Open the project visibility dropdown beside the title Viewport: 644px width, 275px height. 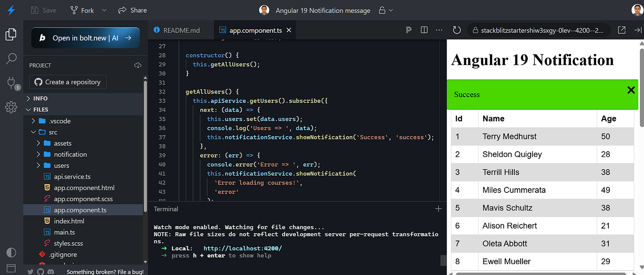click(x=389, y=10)
